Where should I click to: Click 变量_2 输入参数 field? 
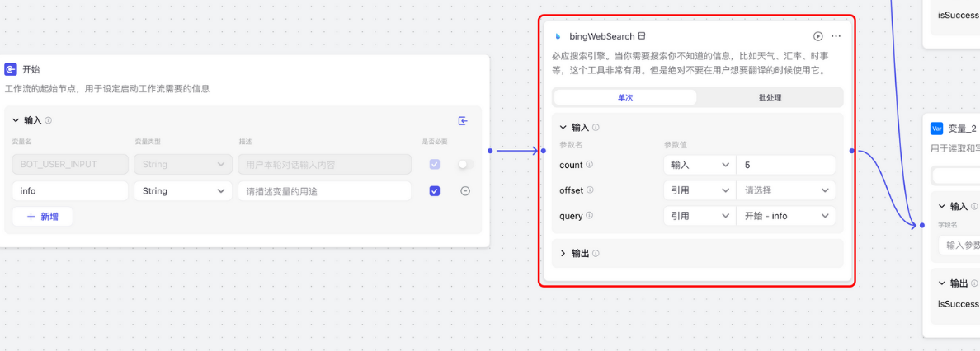(959, 246)
